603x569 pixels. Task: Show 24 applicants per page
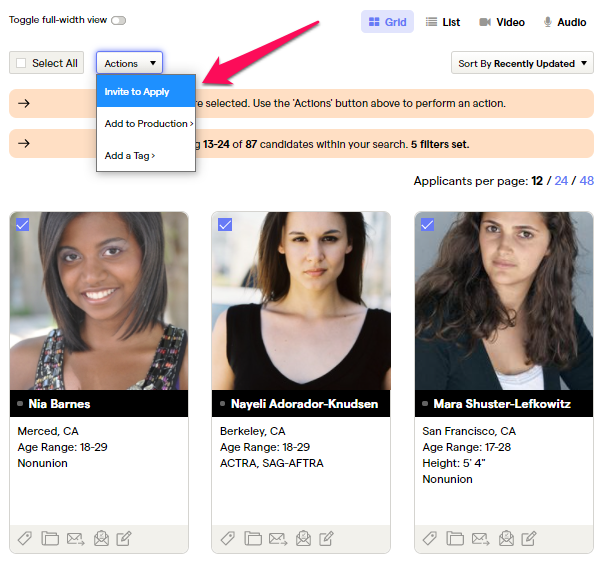561,181
